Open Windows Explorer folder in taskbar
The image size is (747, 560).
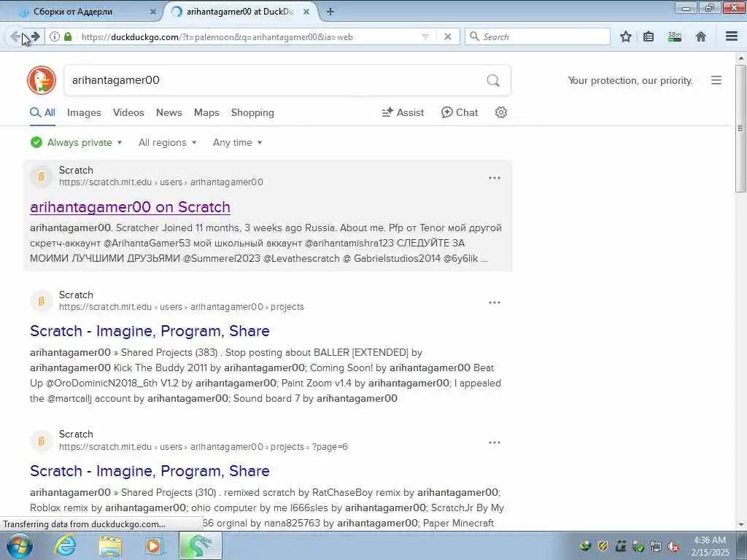click(x=111, y=545)
